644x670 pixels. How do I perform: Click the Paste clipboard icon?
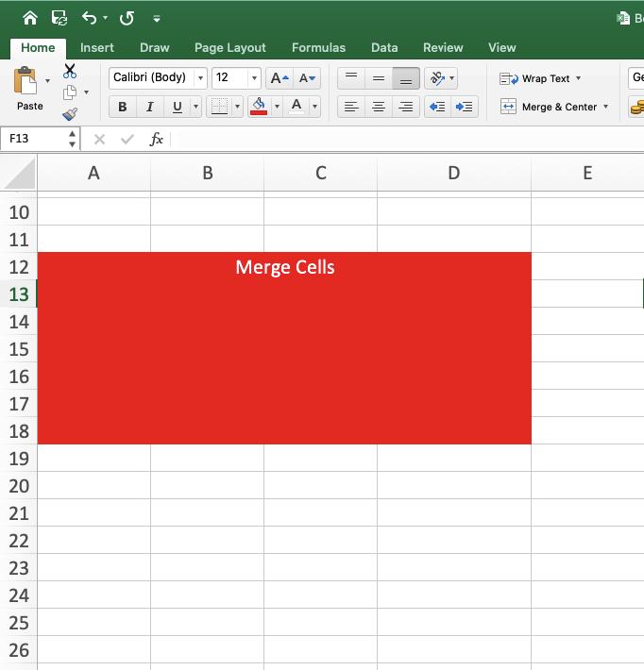[x=25, y=80]
